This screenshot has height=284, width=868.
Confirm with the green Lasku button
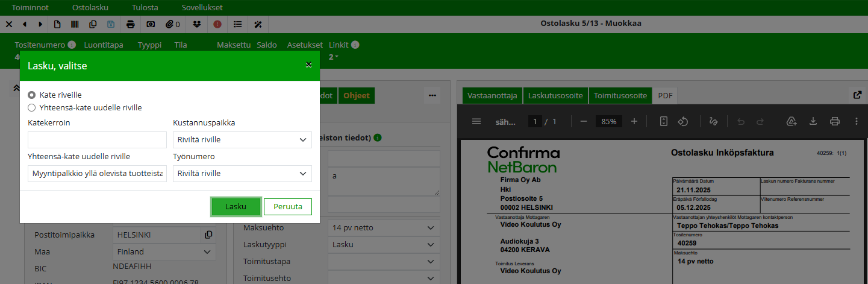pos(236,206)
